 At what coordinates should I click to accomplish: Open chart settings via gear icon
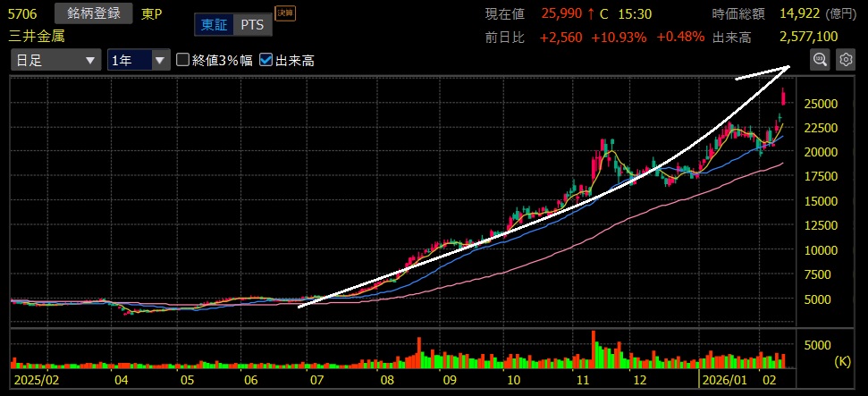[x=845, y=60]
